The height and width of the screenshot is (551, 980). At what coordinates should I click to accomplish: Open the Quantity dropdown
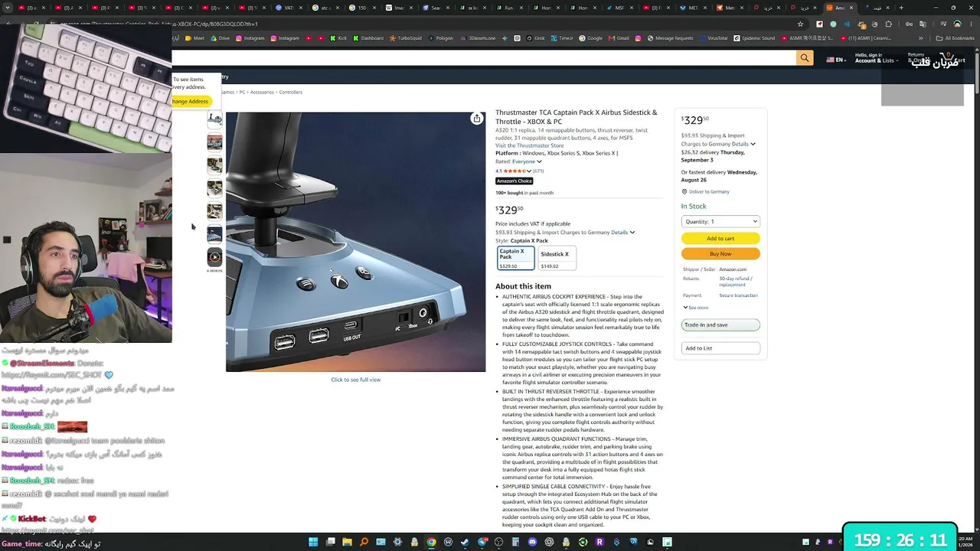coord(720,222)
